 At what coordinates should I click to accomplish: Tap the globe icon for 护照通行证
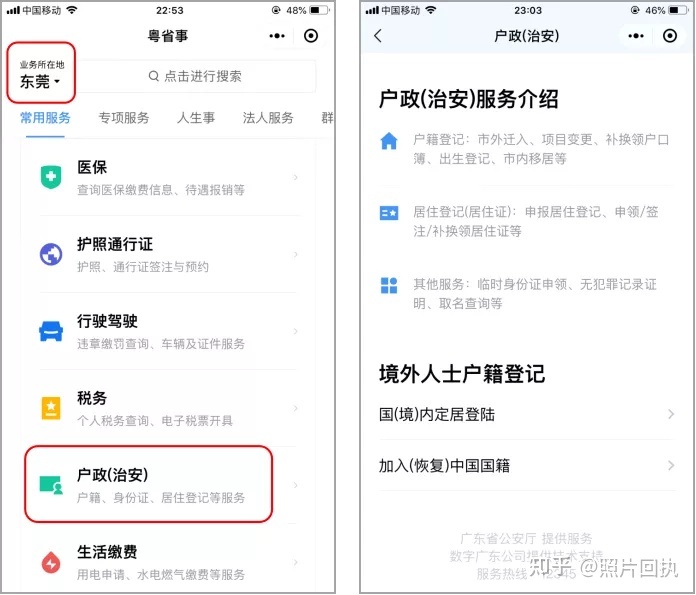click(x=51, y=254)
